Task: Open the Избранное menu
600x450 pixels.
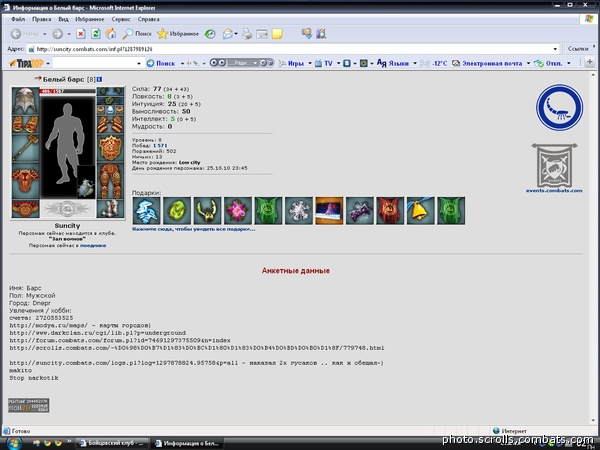Action: pyautogui.click(x=90, y=19)
